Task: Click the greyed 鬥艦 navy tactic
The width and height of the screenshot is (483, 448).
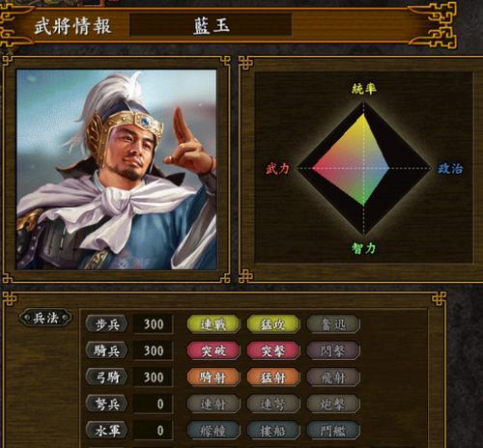Action: (333, 431)
